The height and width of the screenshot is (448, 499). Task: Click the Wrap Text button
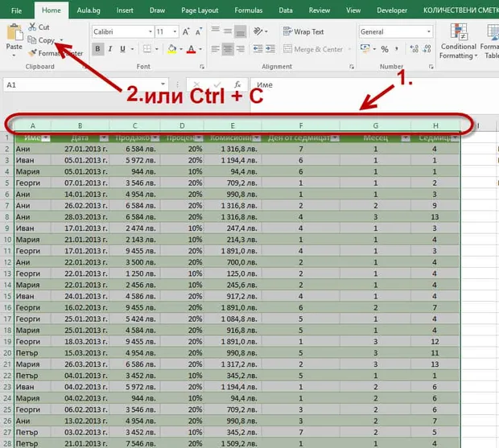pyautogui.click(x=303, y=31)
